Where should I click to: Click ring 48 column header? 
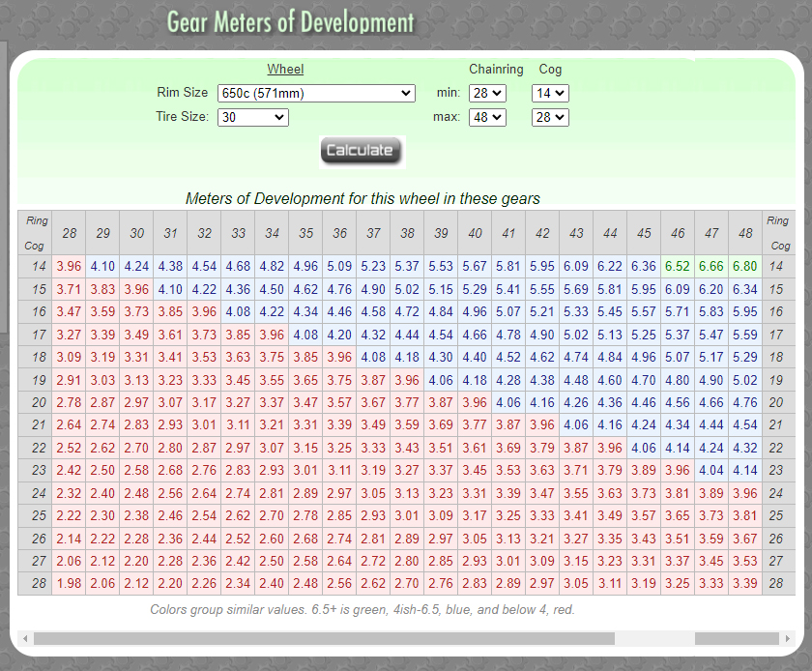745,233
